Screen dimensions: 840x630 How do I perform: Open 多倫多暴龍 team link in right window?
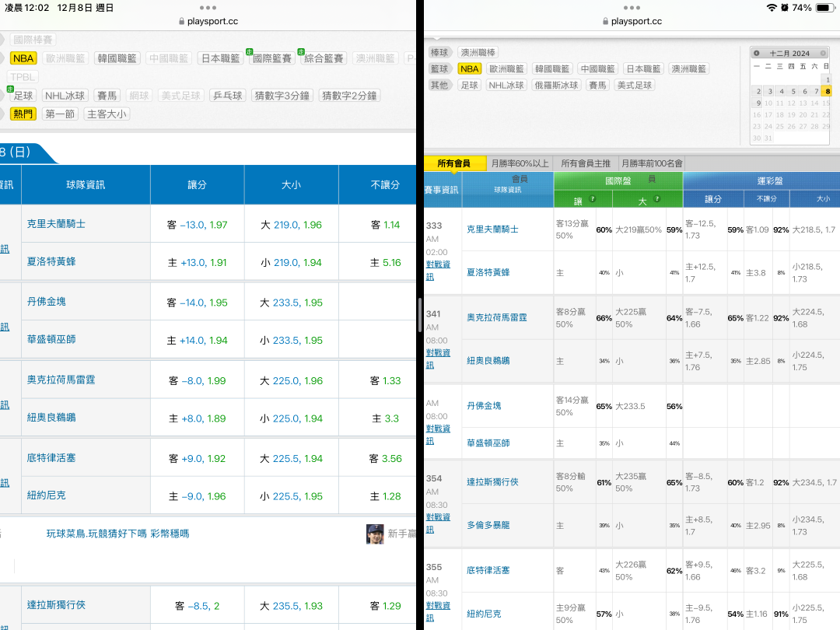point(488,526)
